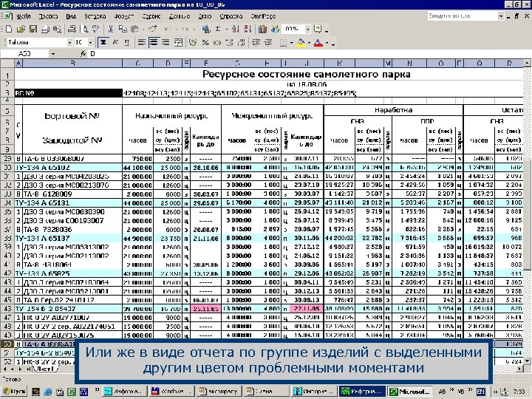Screen dimensions: 532x399
Task: Apply the red Font Color swatch
Action: (318, 43)
